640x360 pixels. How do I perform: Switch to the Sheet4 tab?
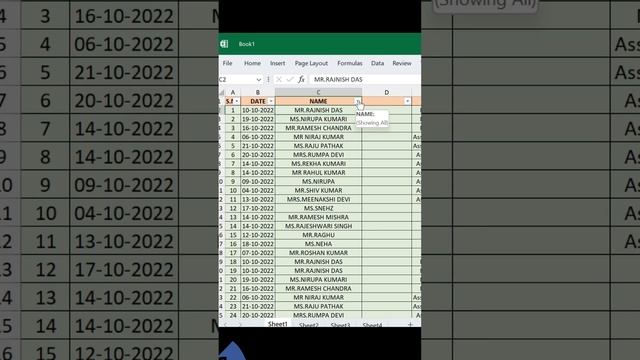tap(372, 325)
